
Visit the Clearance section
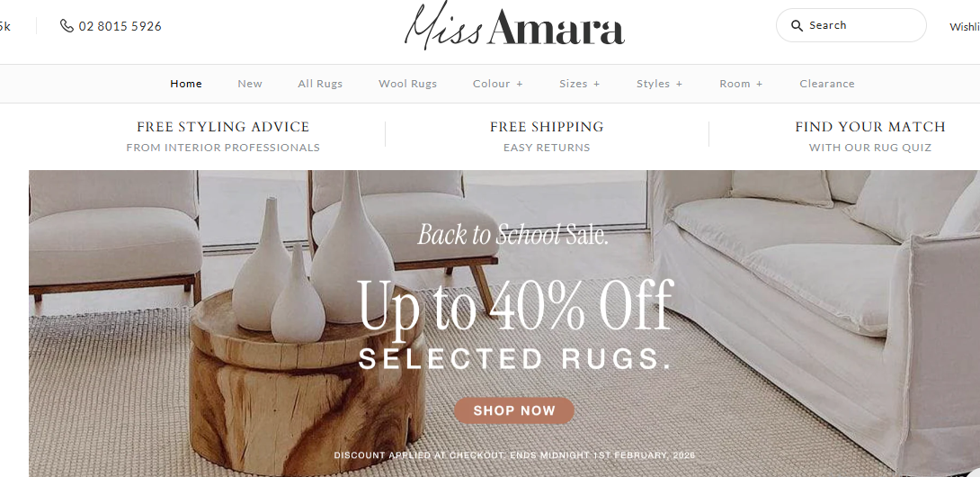point(827,84)
